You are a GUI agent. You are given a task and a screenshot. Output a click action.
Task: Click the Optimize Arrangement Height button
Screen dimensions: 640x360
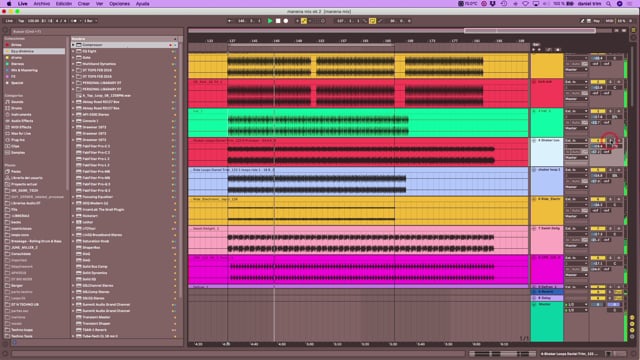(617, 31)
